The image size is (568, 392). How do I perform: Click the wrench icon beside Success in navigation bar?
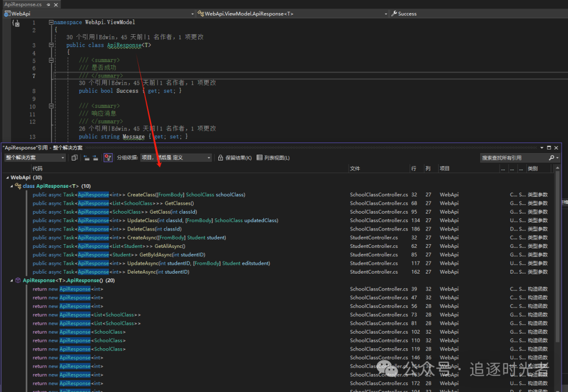pyautogui.click(x=394, y=14)
